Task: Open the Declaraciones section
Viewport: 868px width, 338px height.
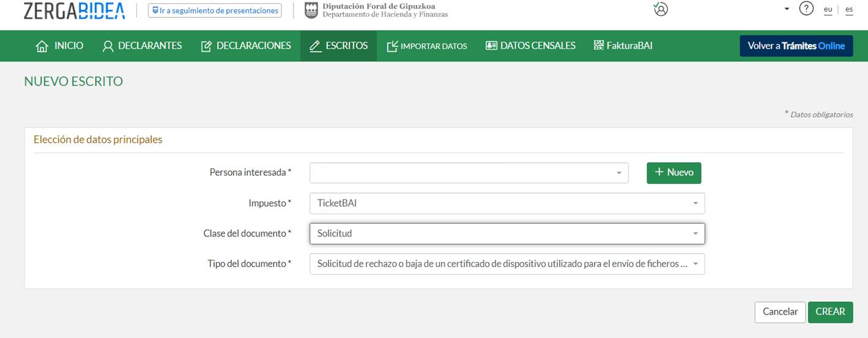Action: coord(246,46)
